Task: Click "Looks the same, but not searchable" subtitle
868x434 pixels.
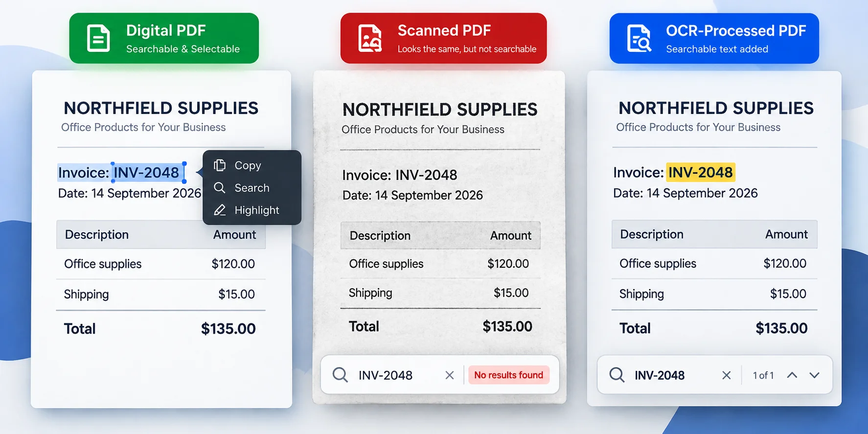Action: [467, 49]
